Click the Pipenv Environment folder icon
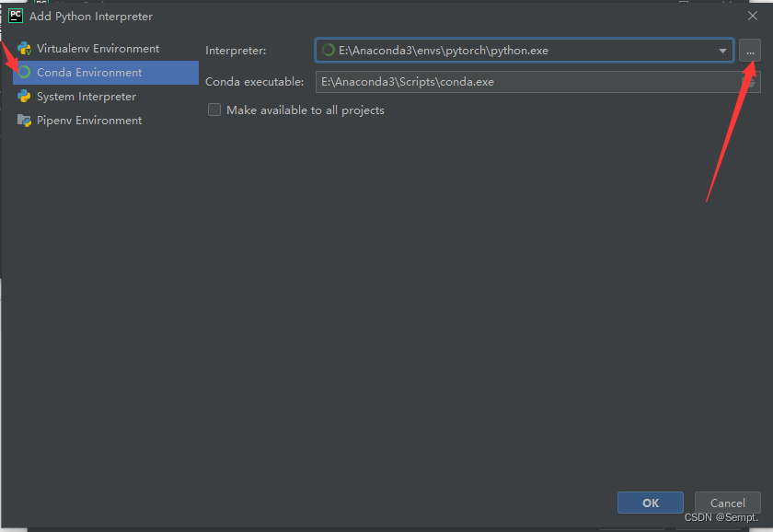Screen dimensions: 773x532 [x=24, y=121]
